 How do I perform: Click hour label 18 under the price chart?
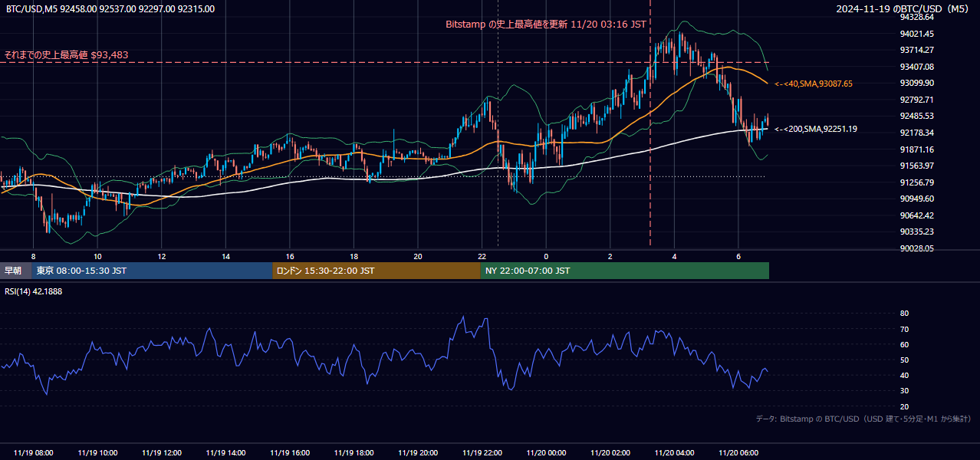click(x=354, y=256)
